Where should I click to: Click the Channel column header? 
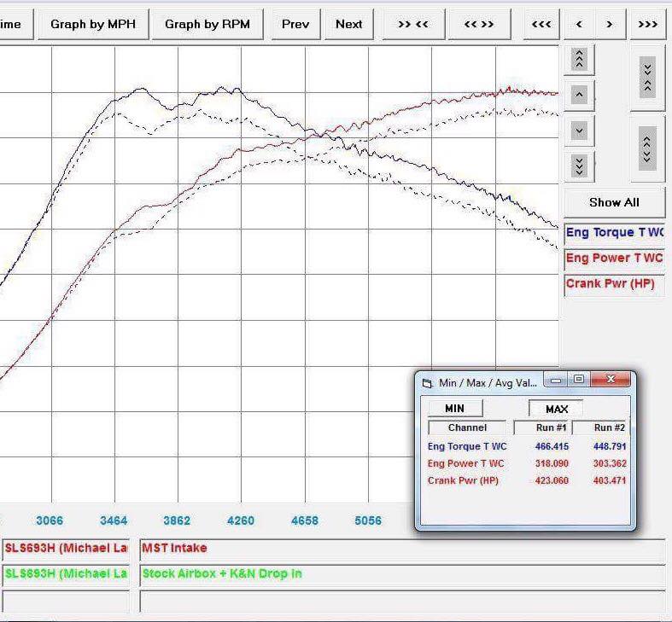[x=467, y=427]
